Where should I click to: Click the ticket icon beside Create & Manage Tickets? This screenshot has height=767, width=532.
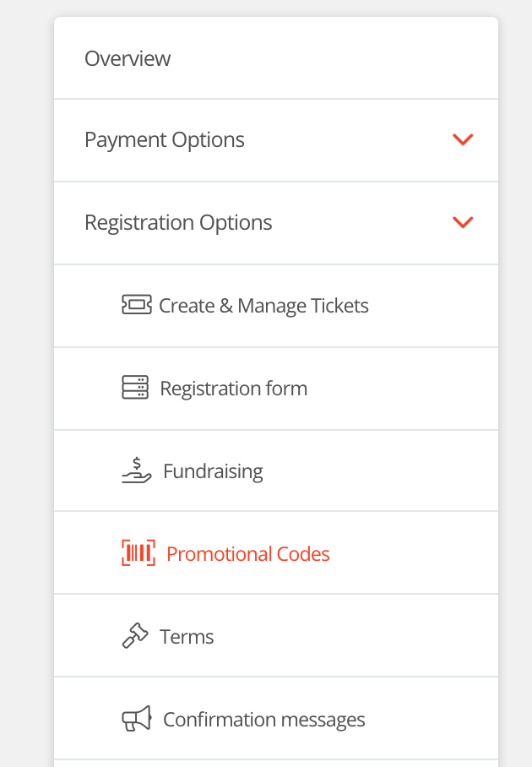tap(137, 305)
